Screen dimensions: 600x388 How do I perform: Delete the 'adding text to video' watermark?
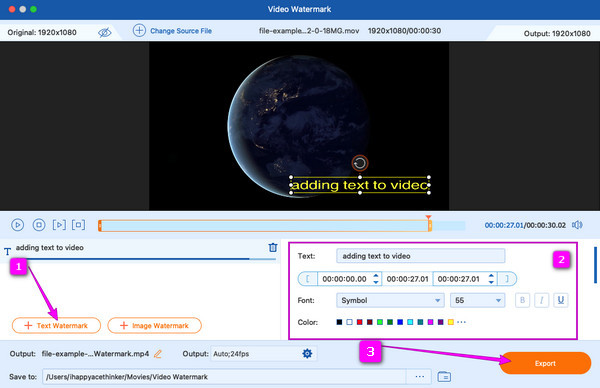tap(273, 248)
